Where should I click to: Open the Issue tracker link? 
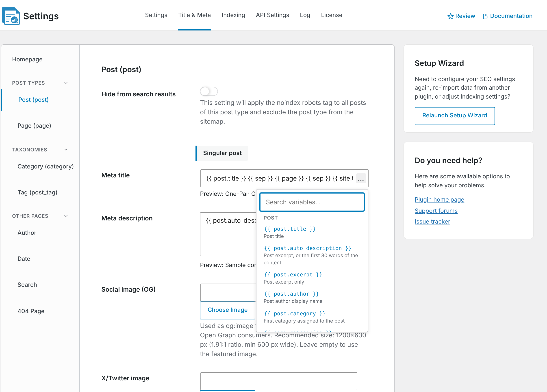(x=432, y=222)
